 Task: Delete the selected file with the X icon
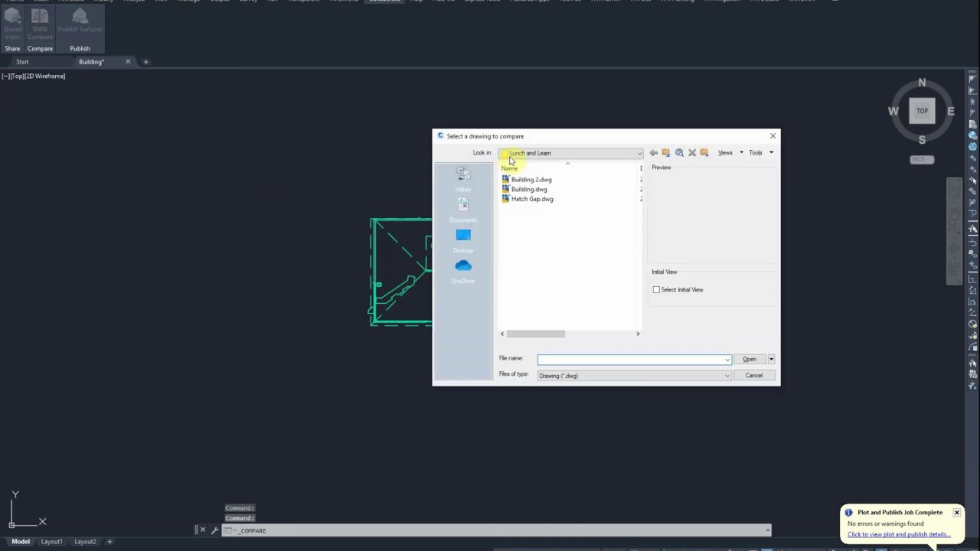692,153
